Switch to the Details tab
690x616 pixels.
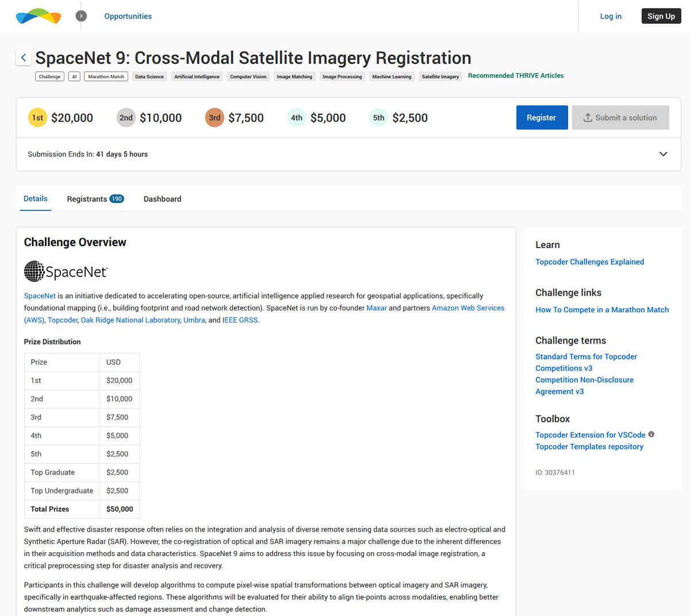(x=36, y=198)
